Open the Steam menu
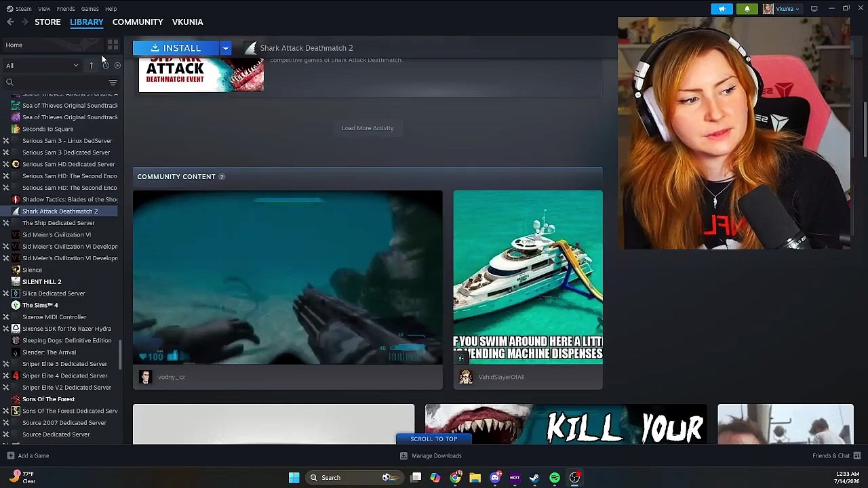Viewport: 868px width, 488px height. tap(19, 9)
